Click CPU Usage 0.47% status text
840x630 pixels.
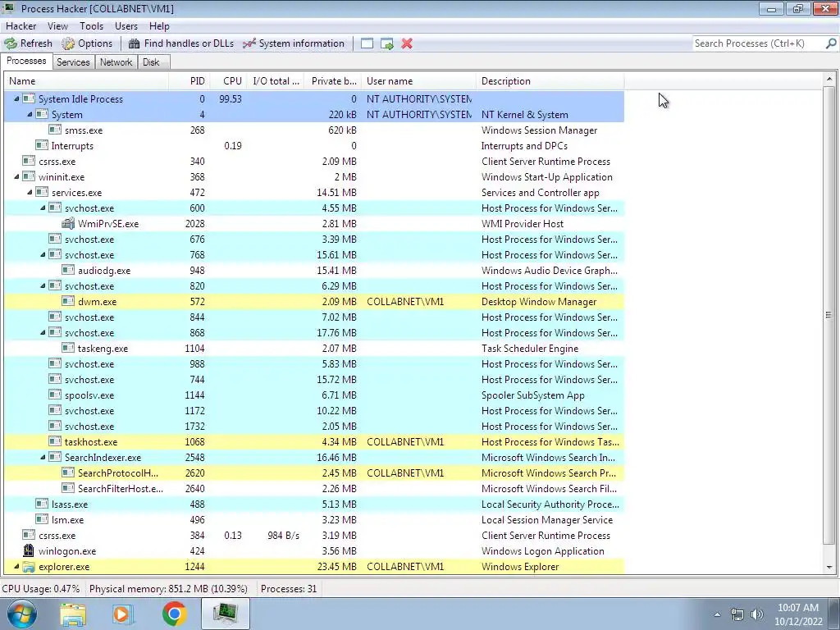(x=41, y=589)
